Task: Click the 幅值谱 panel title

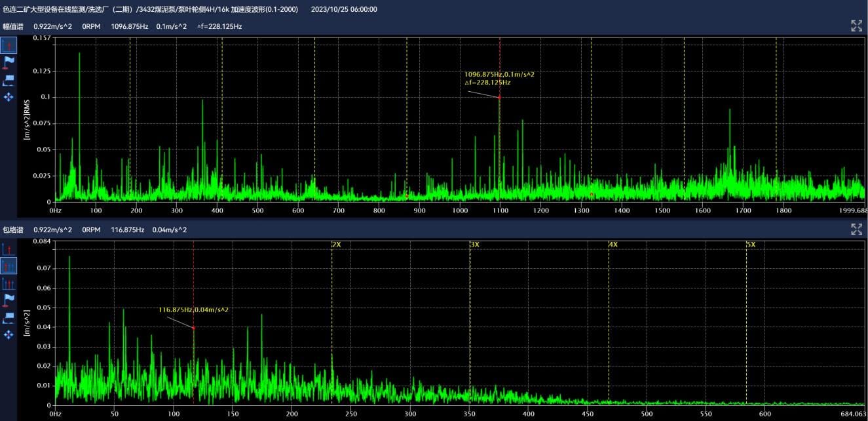Action: pyautogui.click(x=12, y=27)
